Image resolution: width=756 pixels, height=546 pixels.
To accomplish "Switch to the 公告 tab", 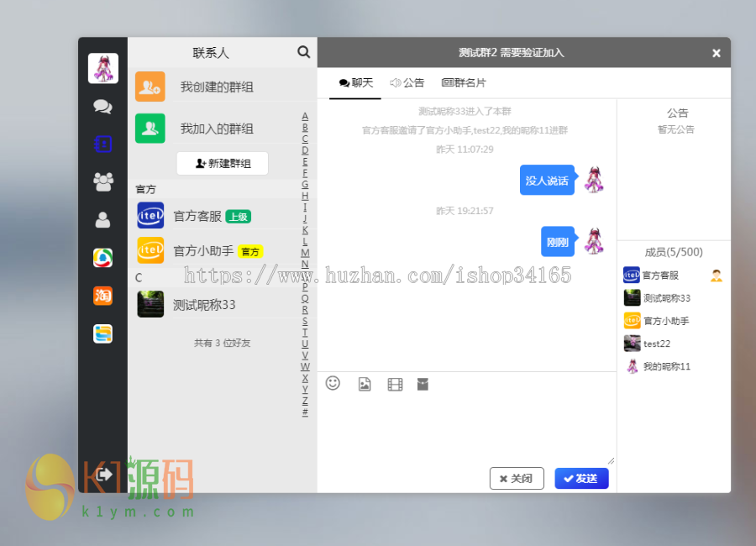I will click(407, 83).
